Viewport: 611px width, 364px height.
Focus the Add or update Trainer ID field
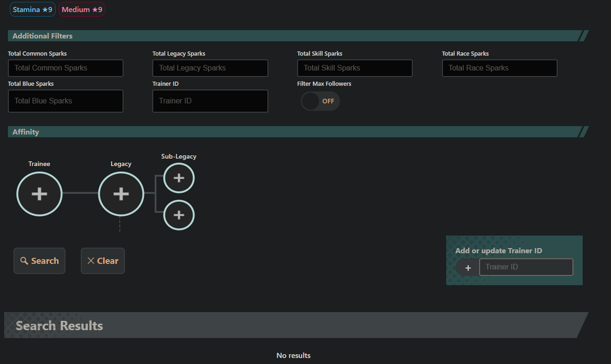pos(526,267)
